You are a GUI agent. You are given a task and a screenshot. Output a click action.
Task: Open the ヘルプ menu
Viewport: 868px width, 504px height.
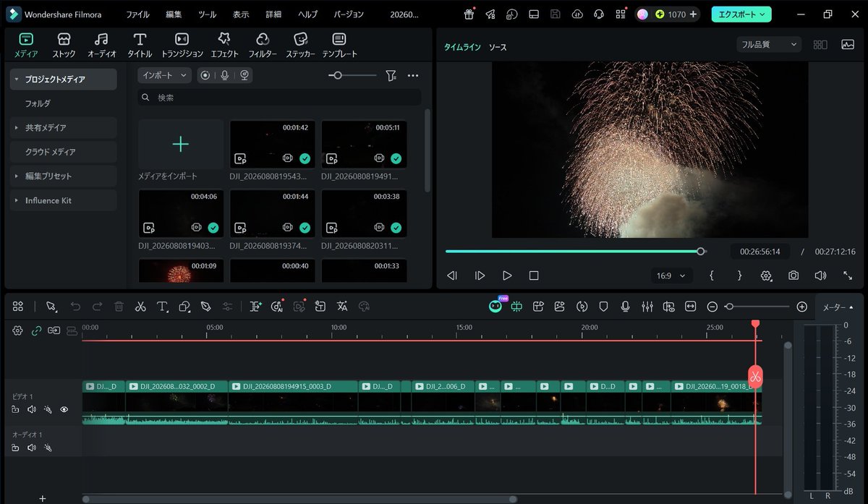(307, 14)
